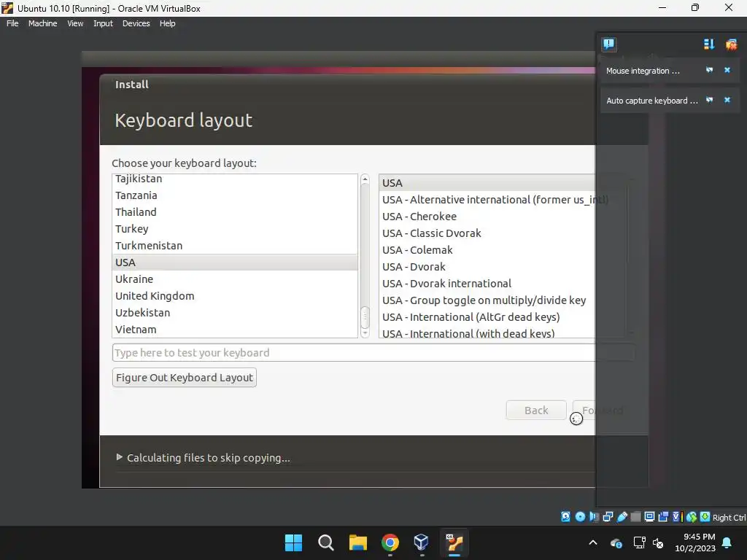The image size is (747, 560).
Task: Click the mouse integration status icon
Action: [692, 517]
